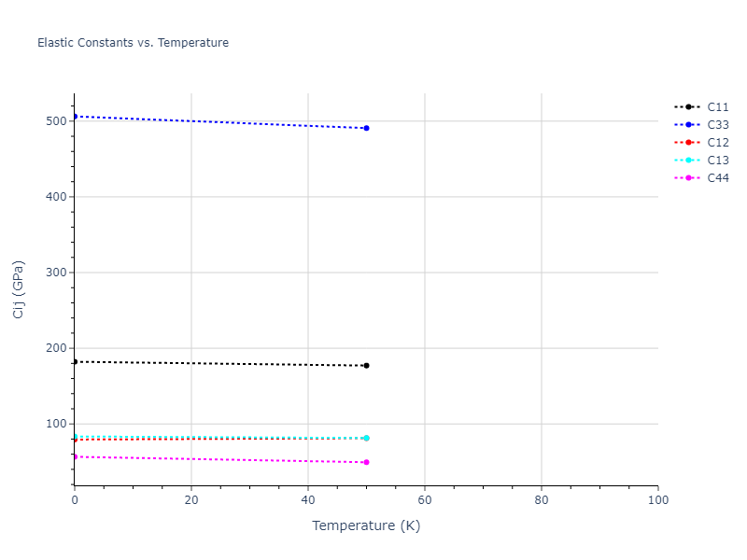747x560 pixels.
Task: Select the 'Cij (GPa)' y-axis title
Action: (18, 289)
